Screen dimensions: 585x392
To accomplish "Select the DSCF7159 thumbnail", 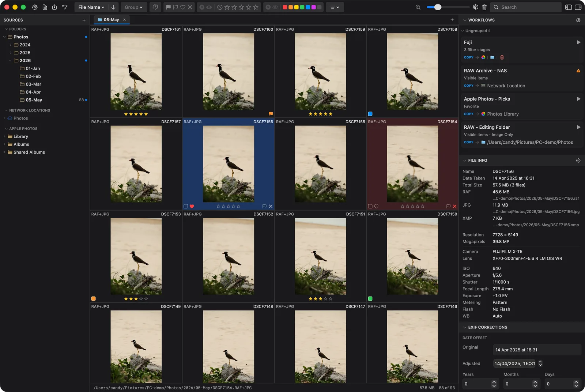I will [320, 72].
